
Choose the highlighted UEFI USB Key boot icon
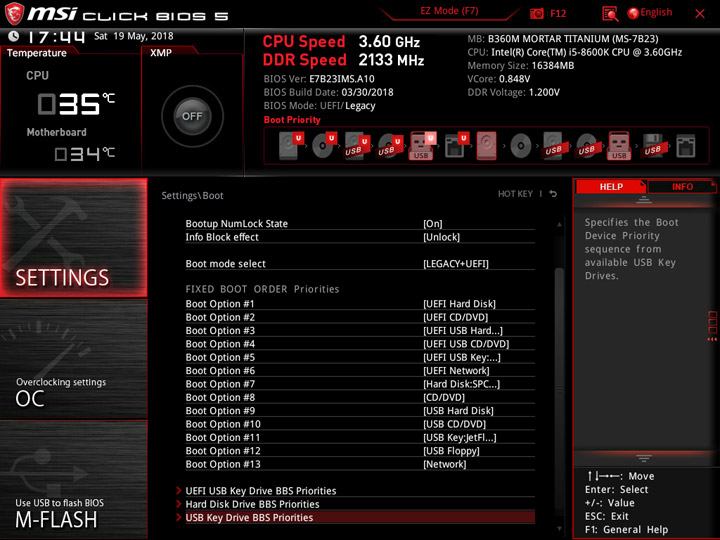(x=422, y=146)
